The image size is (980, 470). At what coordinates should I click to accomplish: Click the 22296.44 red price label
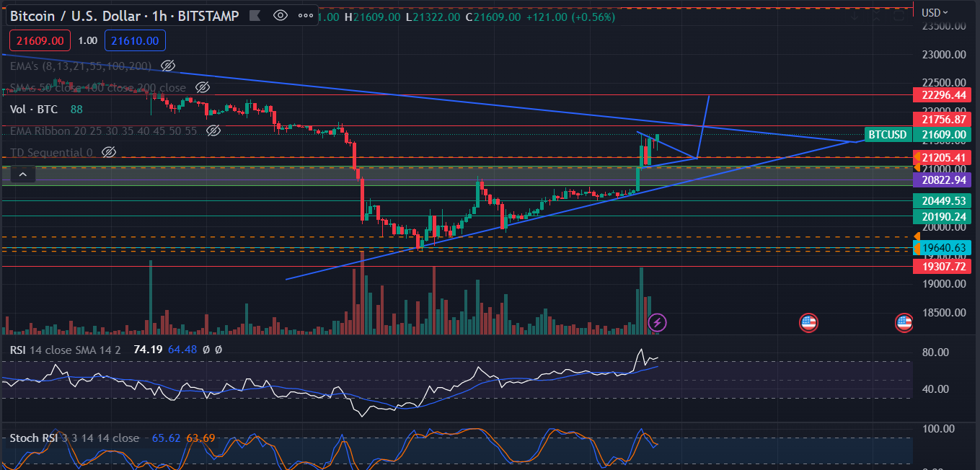[943, 95]
